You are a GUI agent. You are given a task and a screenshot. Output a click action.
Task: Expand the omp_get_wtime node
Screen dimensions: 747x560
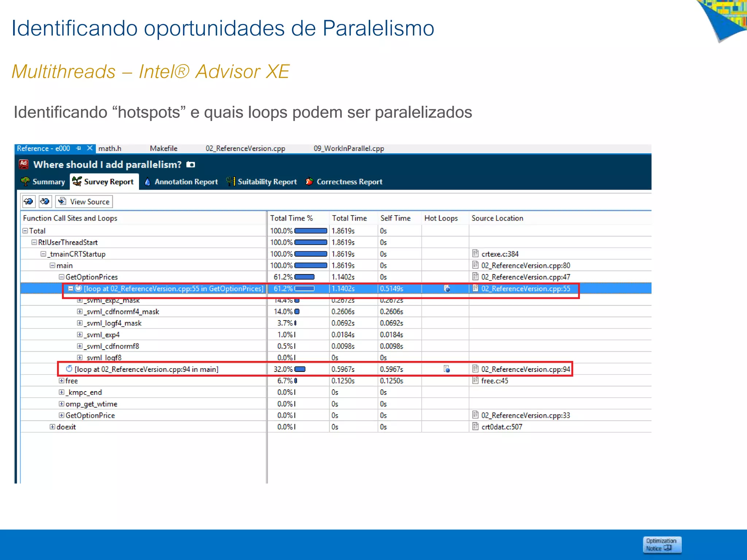click(x=62, y=404)
